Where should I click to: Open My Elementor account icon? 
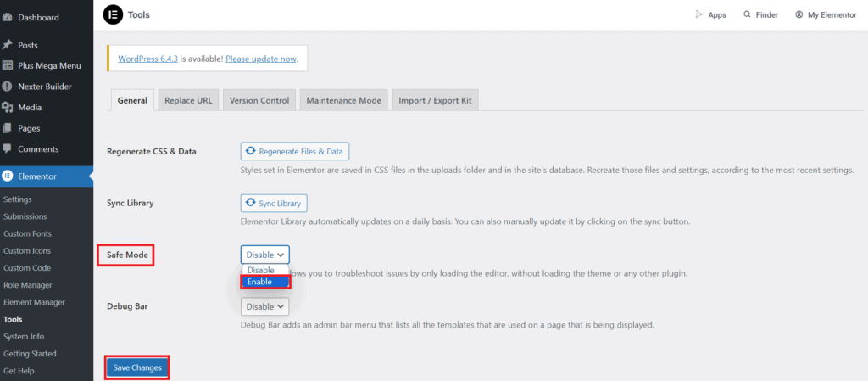pyautogui.click(x=799, y=15)
